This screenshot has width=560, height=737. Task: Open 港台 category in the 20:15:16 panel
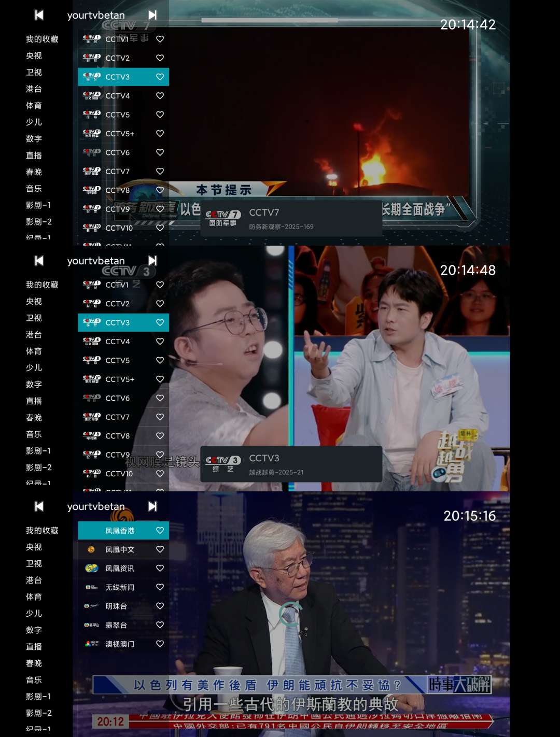34,580
